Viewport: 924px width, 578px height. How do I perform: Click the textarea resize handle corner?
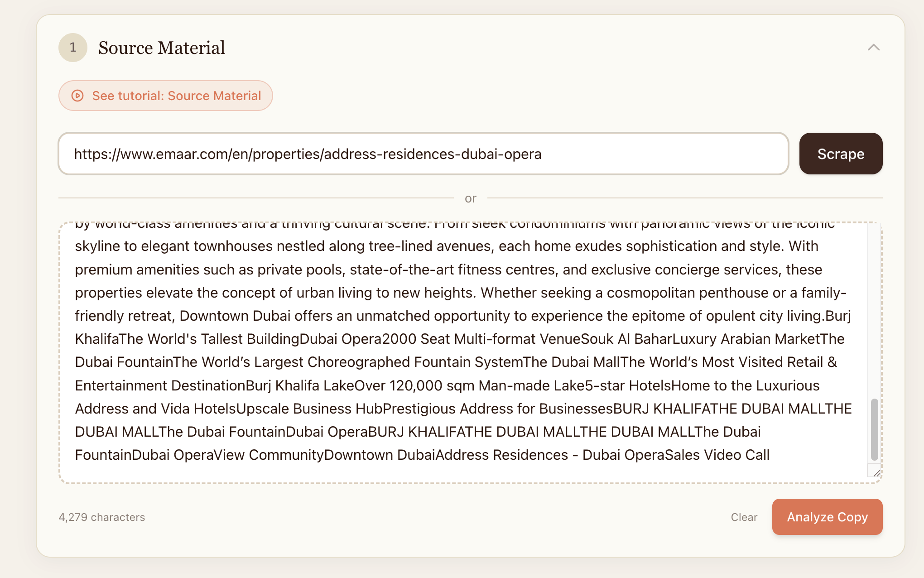tap(876, 473)
